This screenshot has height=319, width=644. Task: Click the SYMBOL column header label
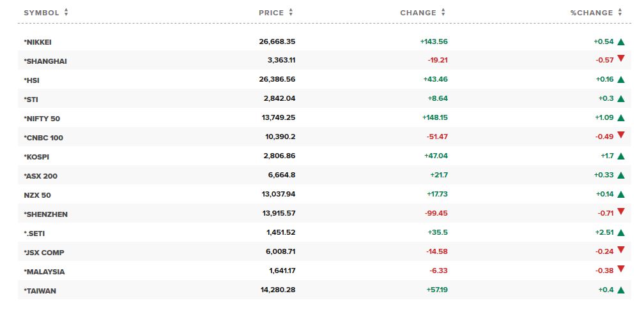pyautogui.click(x=42, y=13)
